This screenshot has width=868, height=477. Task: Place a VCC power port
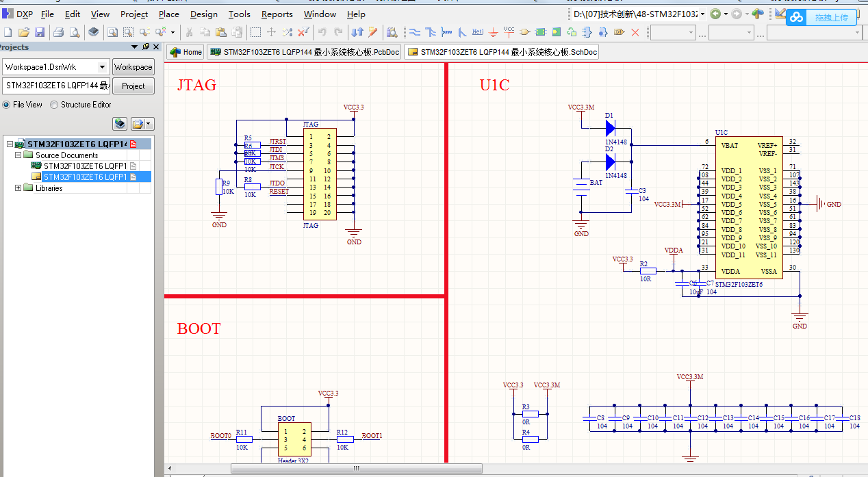pos(509,32)
